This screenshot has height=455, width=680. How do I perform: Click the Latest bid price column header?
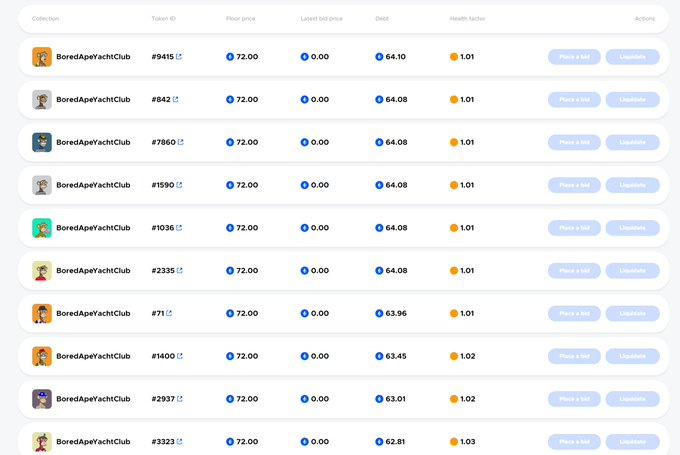click(x=321, y=19)
